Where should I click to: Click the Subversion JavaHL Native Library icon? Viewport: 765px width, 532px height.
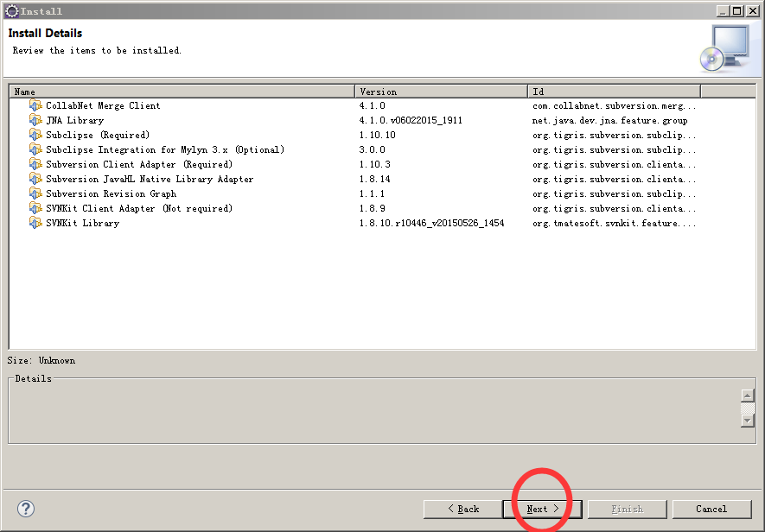click(35, 179)
